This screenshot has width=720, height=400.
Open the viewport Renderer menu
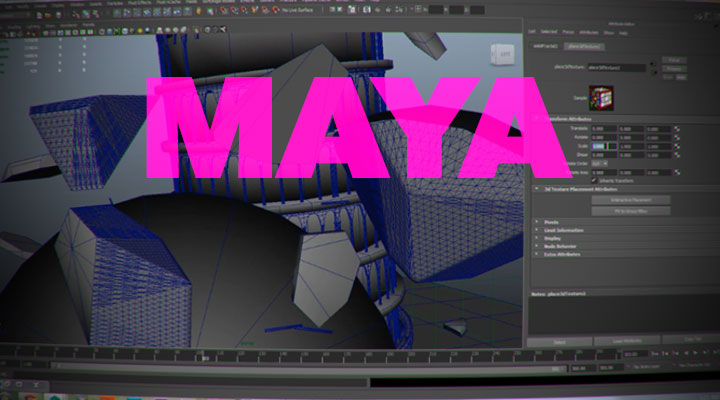[x=68, y=26]
